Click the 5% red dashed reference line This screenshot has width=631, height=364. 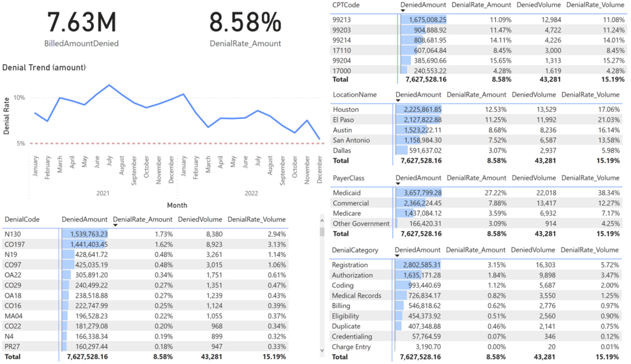click(x=176, y=143)
